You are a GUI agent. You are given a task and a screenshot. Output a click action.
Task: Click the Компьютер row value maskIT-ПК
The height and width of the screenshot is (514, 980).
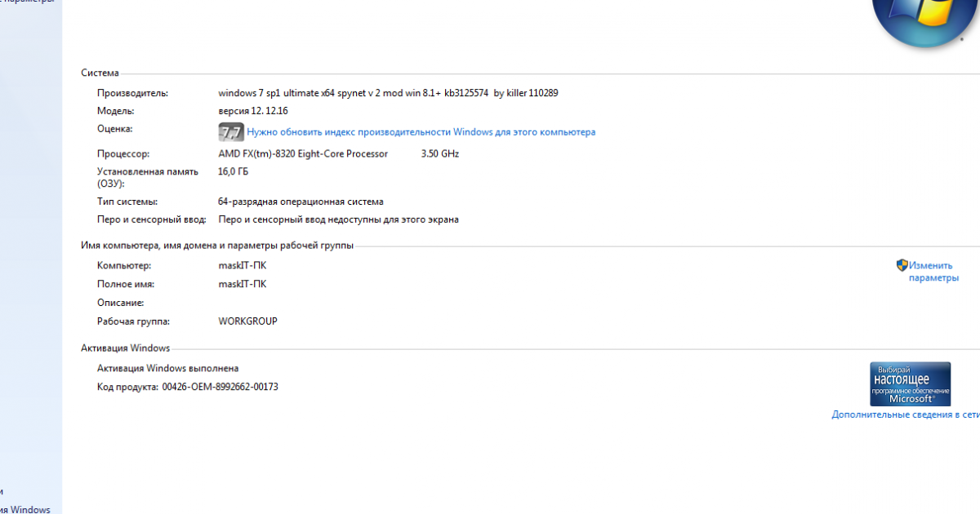pyautogui.click(x=243, y=266)
